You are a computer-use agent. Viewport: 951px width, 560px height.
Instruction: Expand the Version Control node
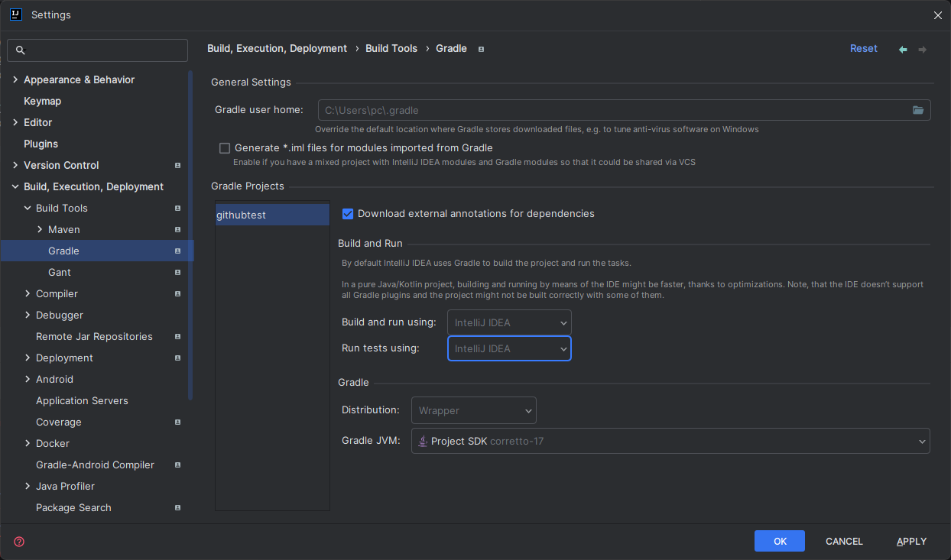pyautogui.click(x=15, y=165)
